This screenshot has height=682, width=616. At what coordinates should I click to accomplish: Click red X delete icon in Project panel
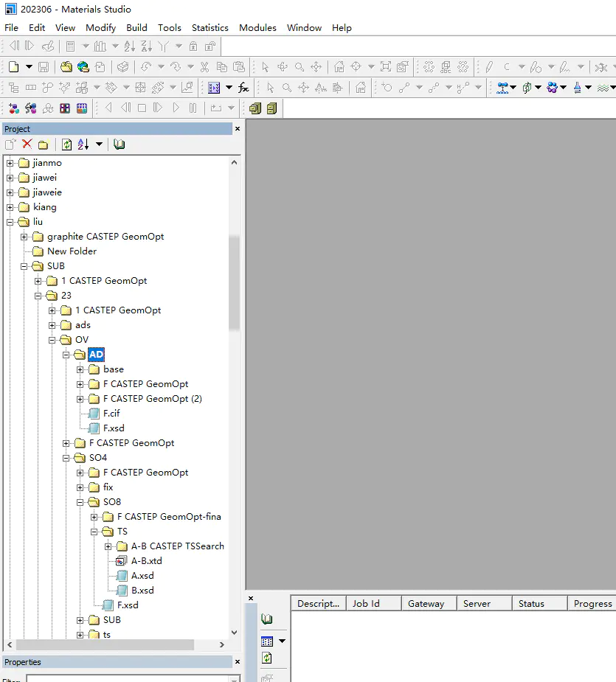pos(27,145)
